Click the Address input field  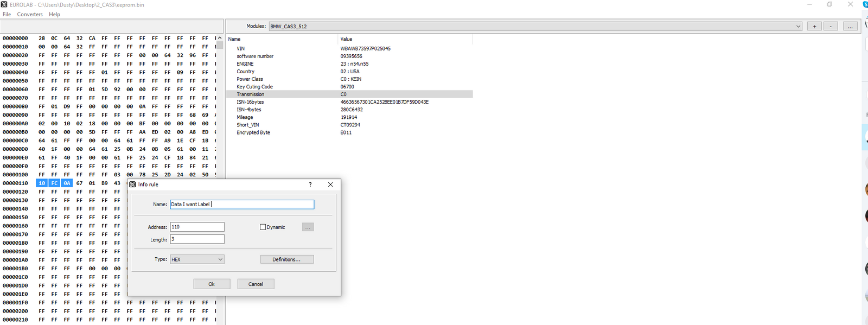(197, 227)
